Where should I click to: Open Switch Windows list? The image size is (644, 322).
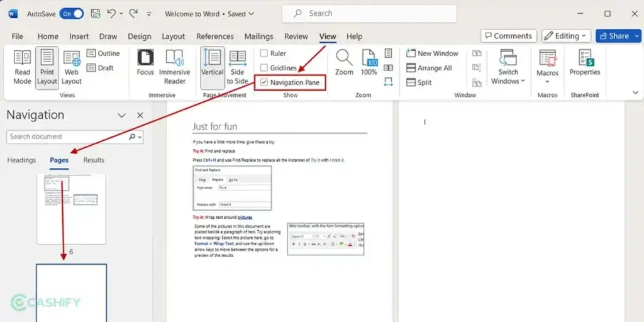pyautogui.click(x=508, y=68)
